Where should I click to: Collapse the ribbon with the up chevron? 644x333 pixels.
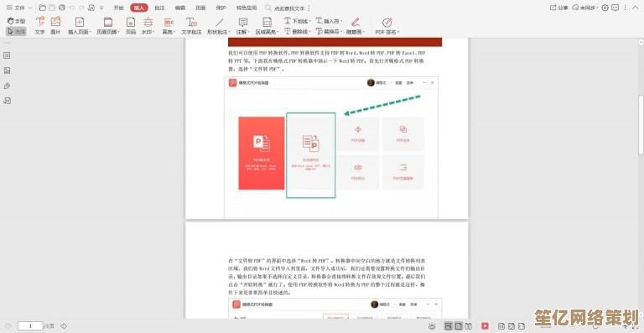point(635,8)
